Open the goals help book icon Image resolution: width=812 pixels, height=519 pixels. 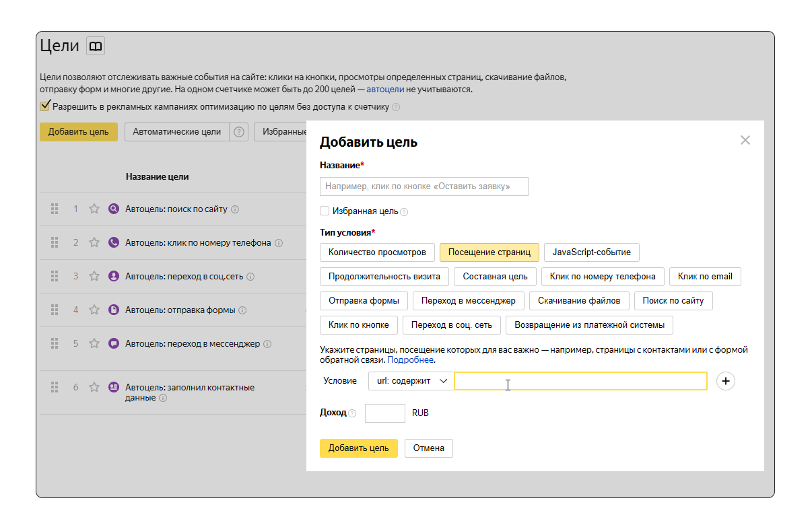pos(96,46)
